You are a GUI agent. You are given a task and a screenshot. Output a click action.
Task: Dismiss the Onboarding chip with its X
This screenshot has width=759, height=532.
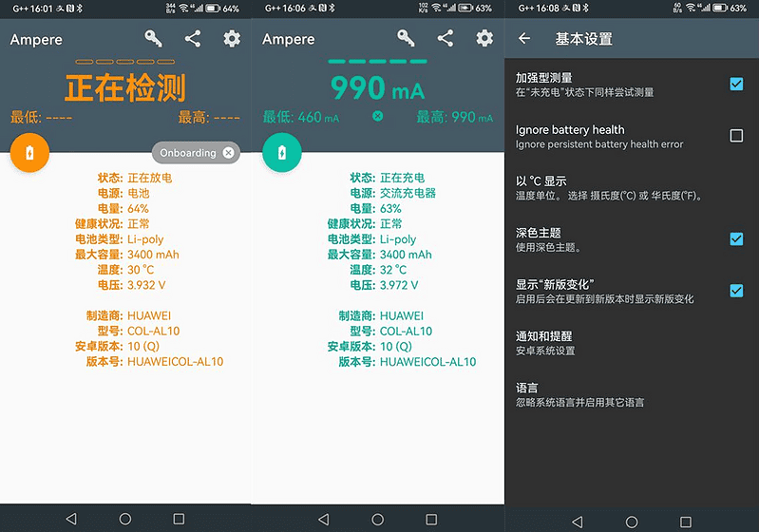tap(229, 153)
